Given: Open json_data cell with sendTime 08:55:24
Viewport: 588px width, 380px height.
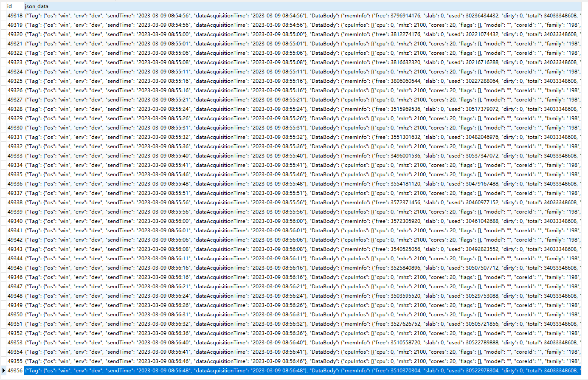Looking at the screenshot, I should pos(302,109).
